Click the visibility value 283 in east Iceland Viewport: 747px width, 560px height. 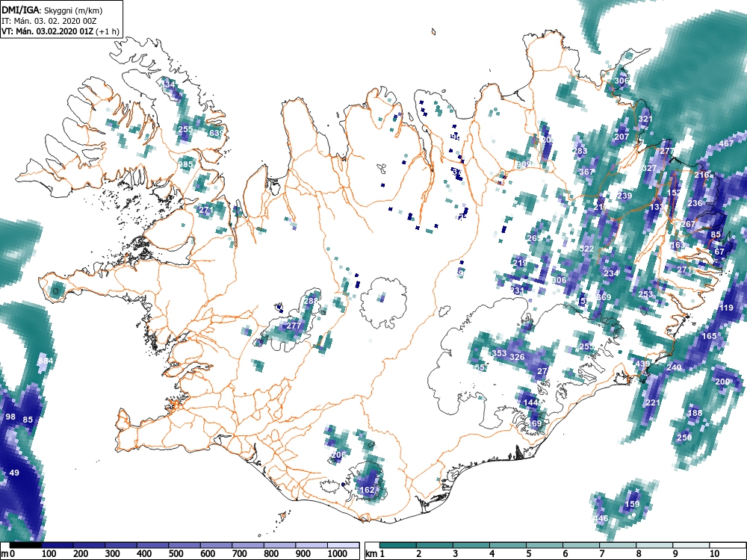[580, 151]
